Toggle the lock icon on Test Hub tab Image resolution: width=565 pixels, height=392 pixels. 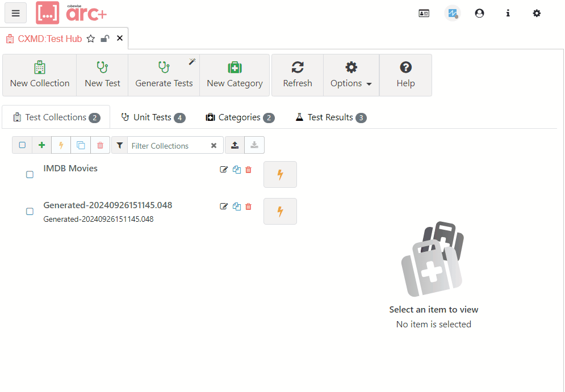[x=105, y=39]
